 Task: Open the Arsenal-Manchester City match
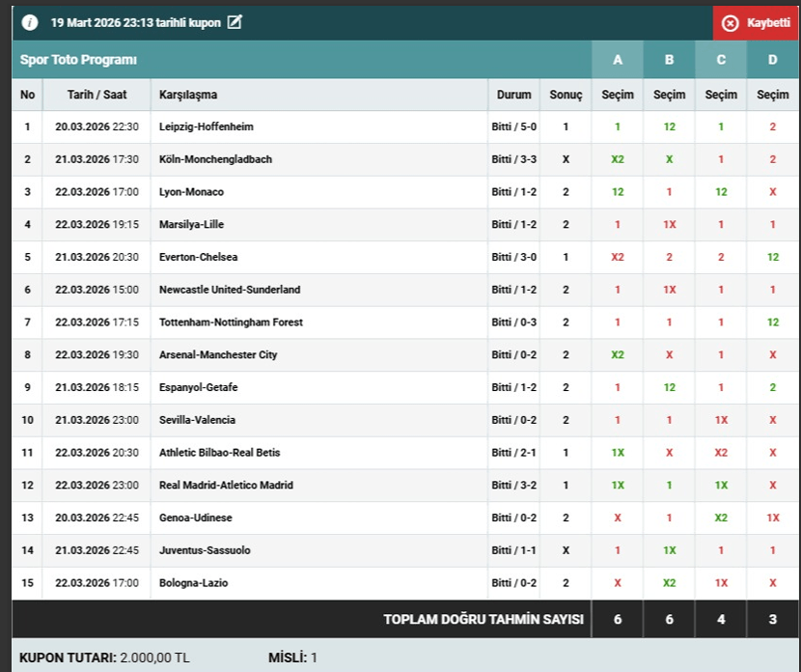[x=218, y=354]
